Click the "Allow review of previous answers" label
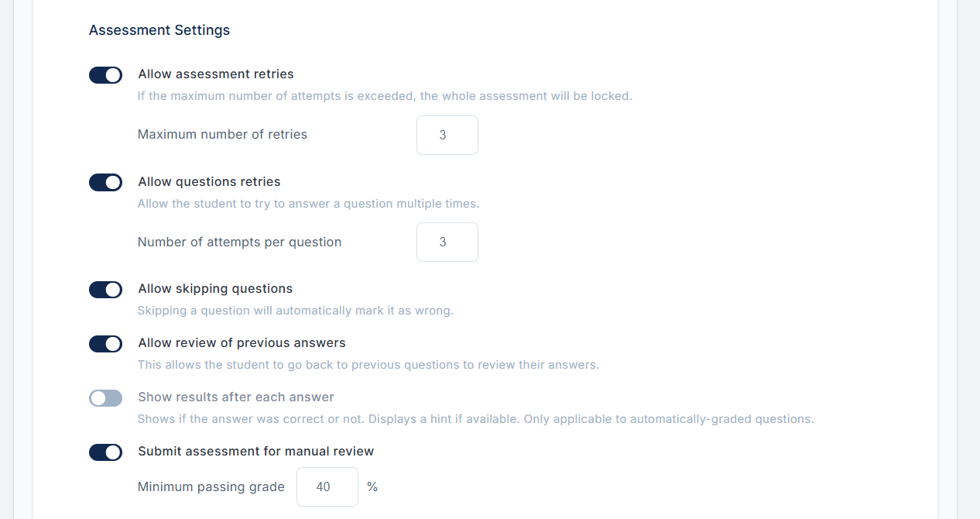The image size is (980, 519). [x=242, y=343]
